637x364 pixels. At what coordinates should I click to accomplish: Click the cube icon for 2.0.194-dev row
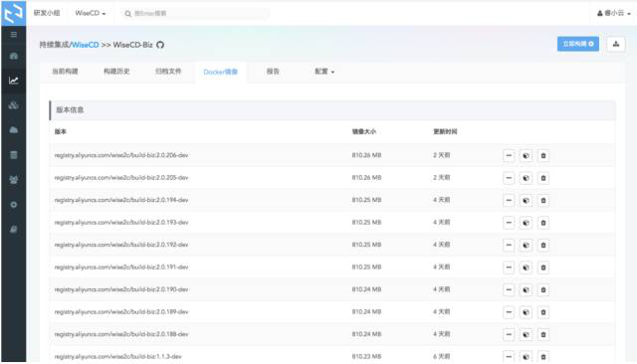pos(526,200)
